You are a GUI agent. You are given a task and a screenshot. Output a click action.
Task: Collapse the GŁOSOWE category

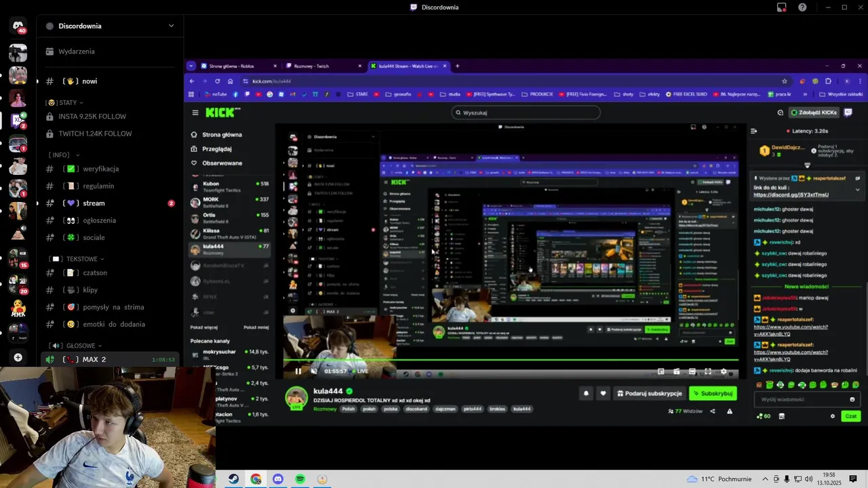tap(75, 346)
